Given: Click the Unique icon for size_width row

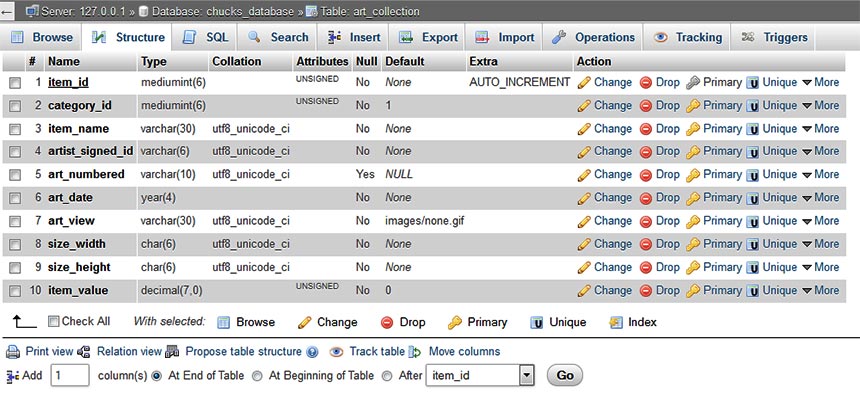Looking at the screenshot, I should tap(753, 244).
